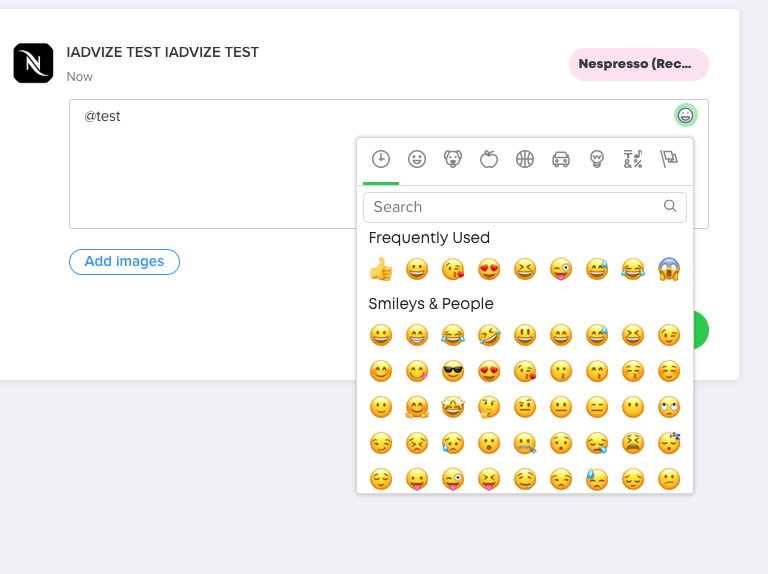Click the Add images button
Image resolution: width=768 pixels, height=574 pixels.
[x=124, y=262]
